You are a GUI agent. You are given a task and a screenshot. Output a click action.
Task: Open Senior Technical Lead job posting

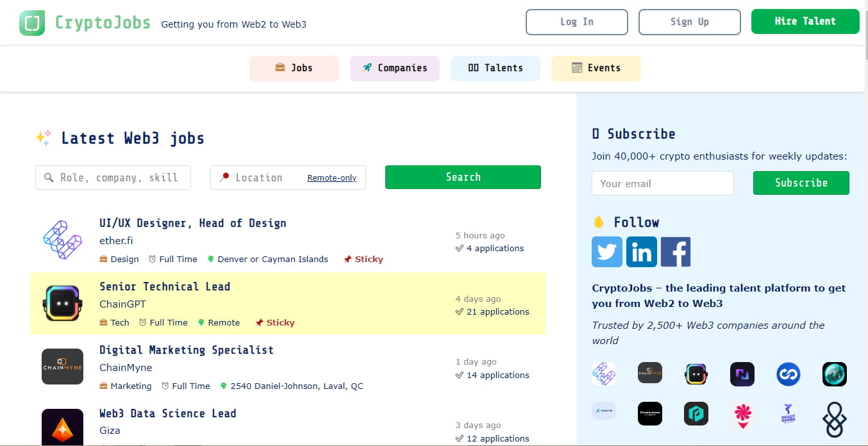click(165, 286)
